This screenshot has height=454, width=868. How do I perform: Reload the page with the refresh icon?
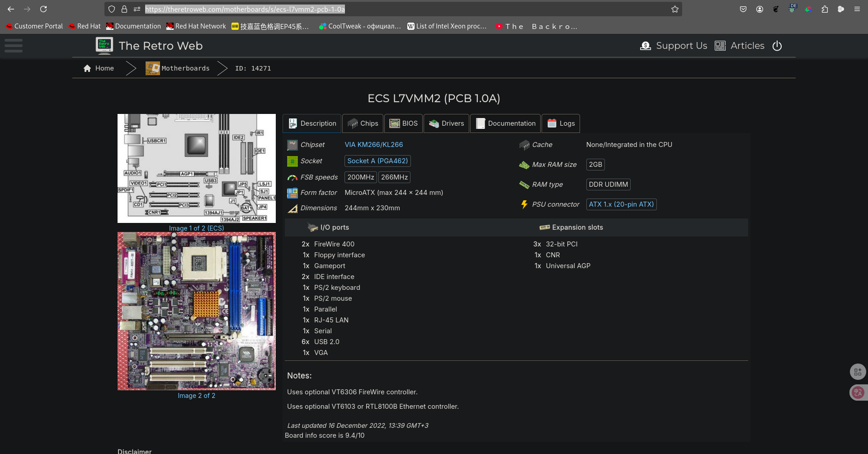coord(43,9)
